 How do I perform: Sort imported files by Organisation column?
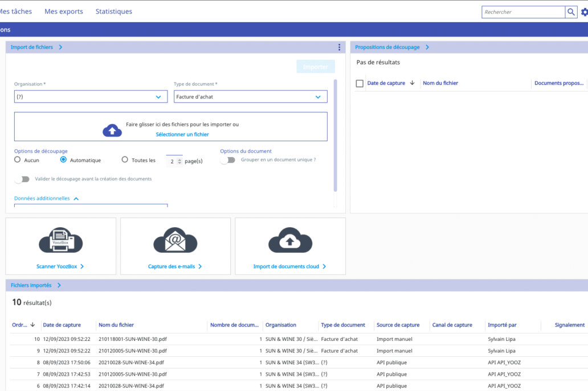[281, 325]
